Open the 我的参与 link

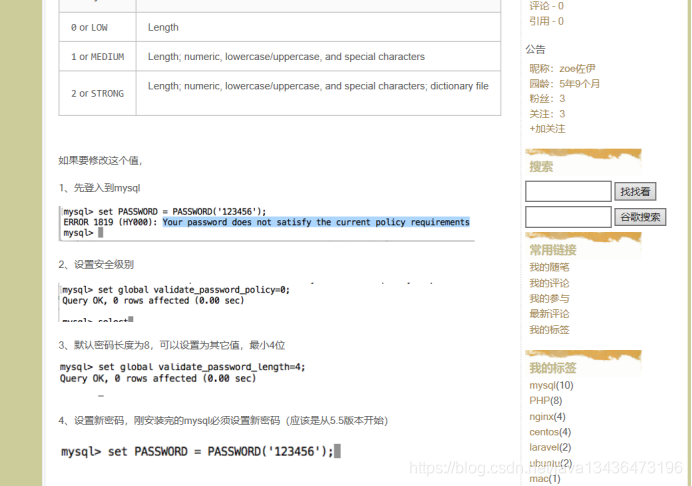[x=549, y=298]
